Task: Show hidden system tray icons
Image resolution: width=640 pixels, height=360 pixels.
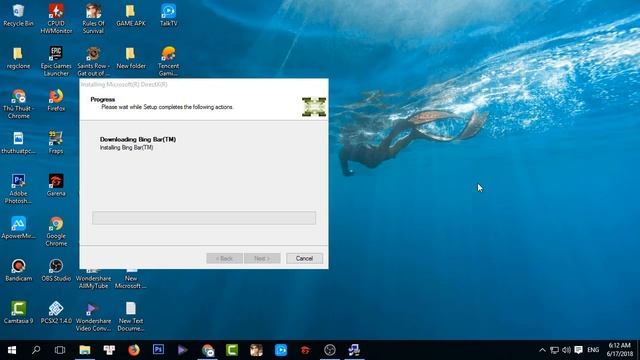Action: point(542,350)
